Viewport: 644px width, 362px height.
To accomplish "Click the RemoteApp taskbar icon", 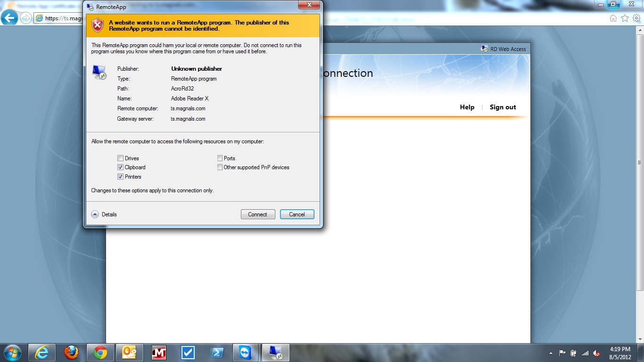I will click(275, 353).
